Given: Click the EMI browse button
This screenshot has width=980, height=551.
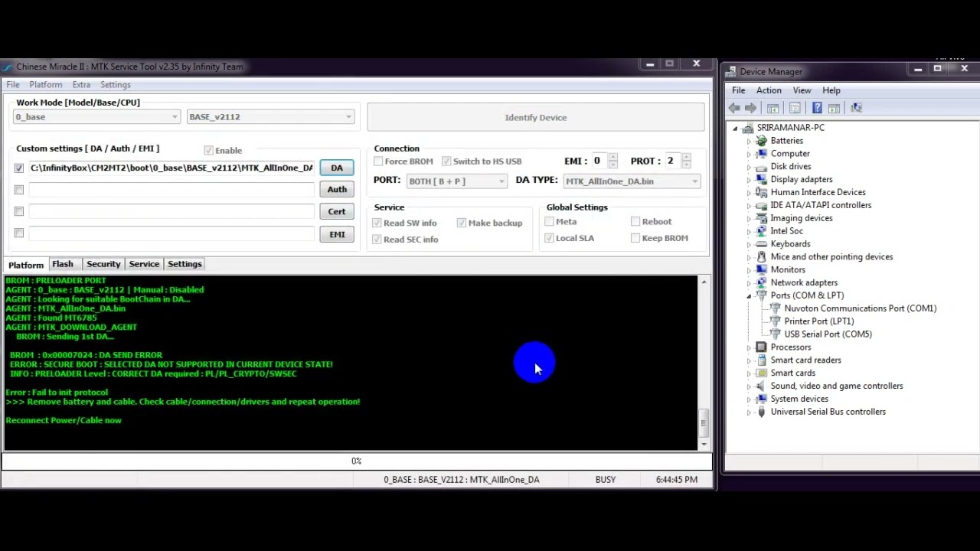Looking at the screenshot, I should [x=337, y=235].
